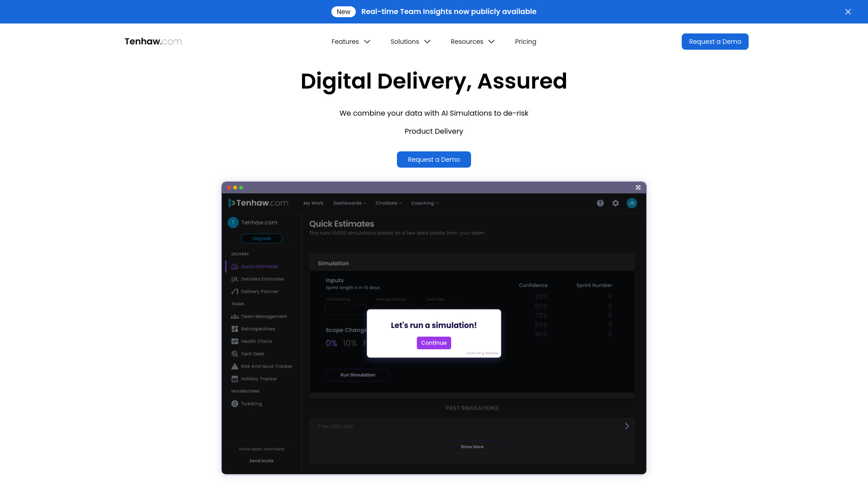This screenshot has height=488, width=868.
Task: Expand the past simulation entry arrow
Action: (x=627, y=426)
